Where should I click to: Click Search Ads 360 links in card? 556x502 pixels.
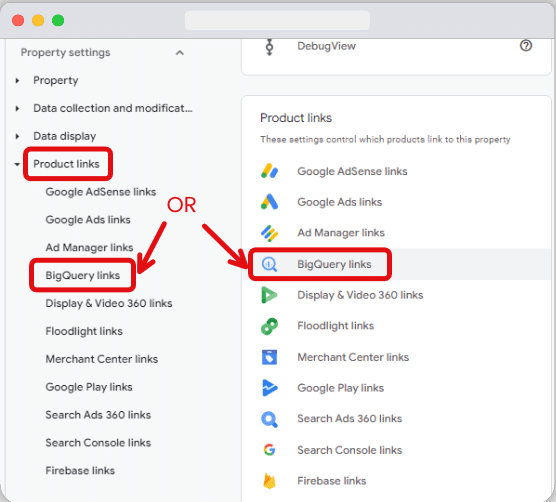[x=350, y=419]
